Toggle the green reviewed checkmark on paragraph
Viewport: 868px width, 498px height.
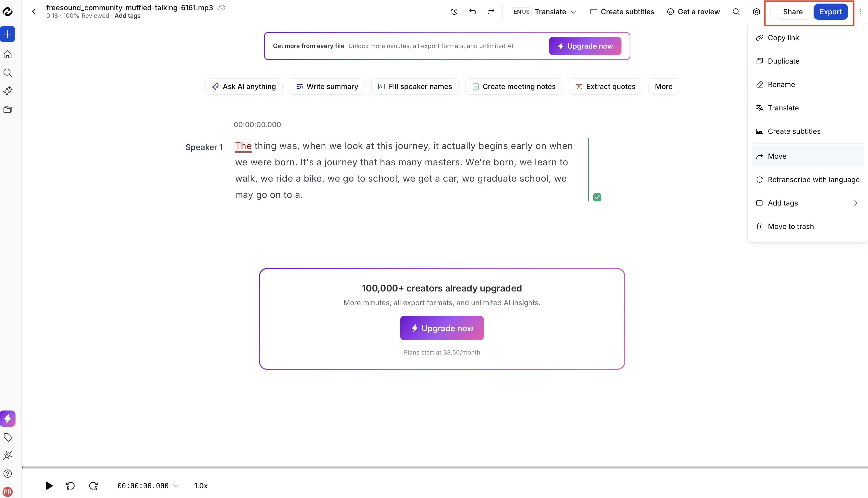click(597, 197)
